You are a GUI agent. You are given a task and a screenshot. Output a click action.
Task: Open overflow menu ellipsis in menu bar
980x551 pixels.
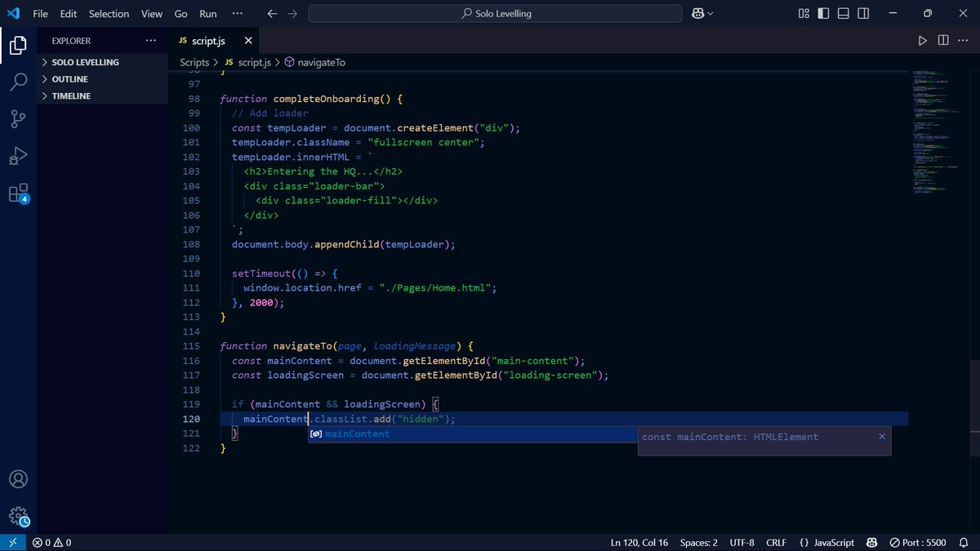pos(238,14)
